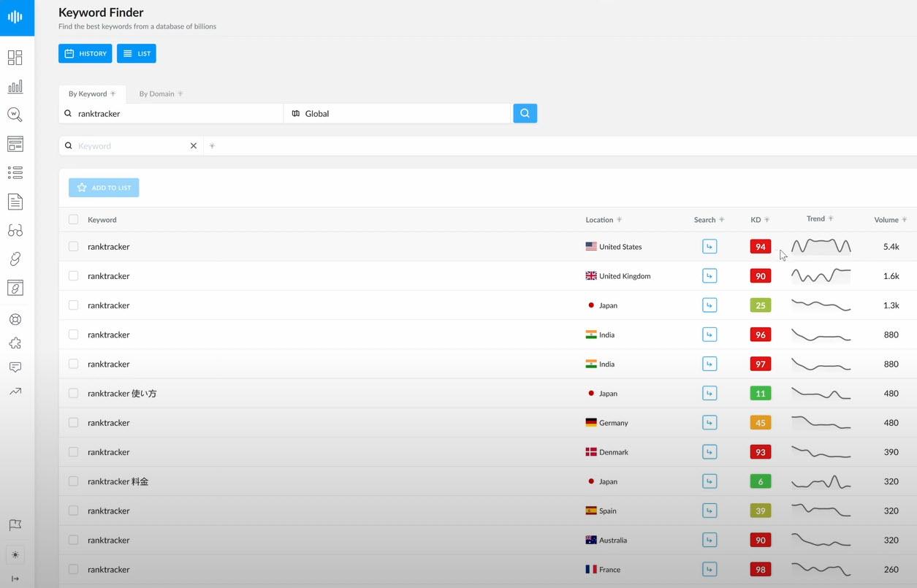The image size is (917, 588).
Task: Click the KD 25 badge for Japan
Action: point(760,305)
